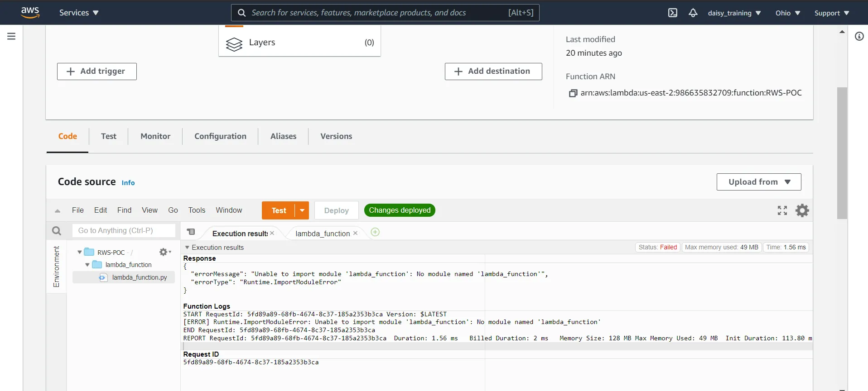Viewport: 868px width, 391px height.
Task: Click the Max memory used: 49 MB value
Action: click(722, 247)
